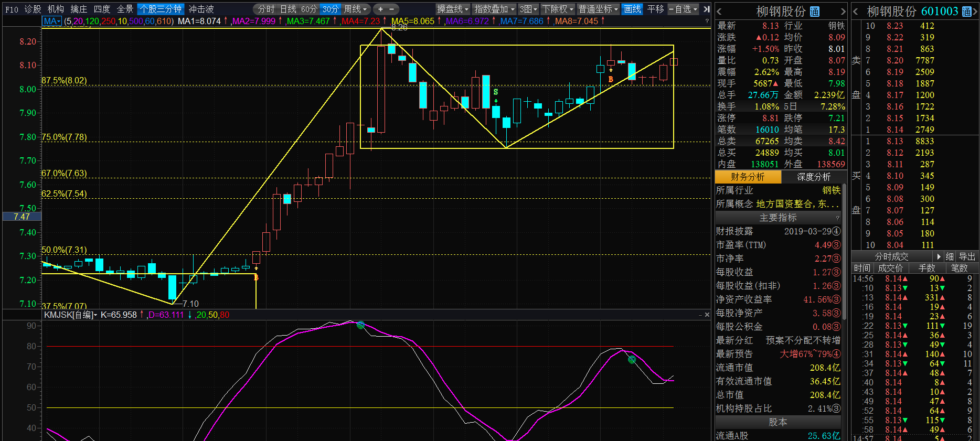Zoom in chart with the plus icon
This screenshot has height=441, width=980.
pos(380,9)
